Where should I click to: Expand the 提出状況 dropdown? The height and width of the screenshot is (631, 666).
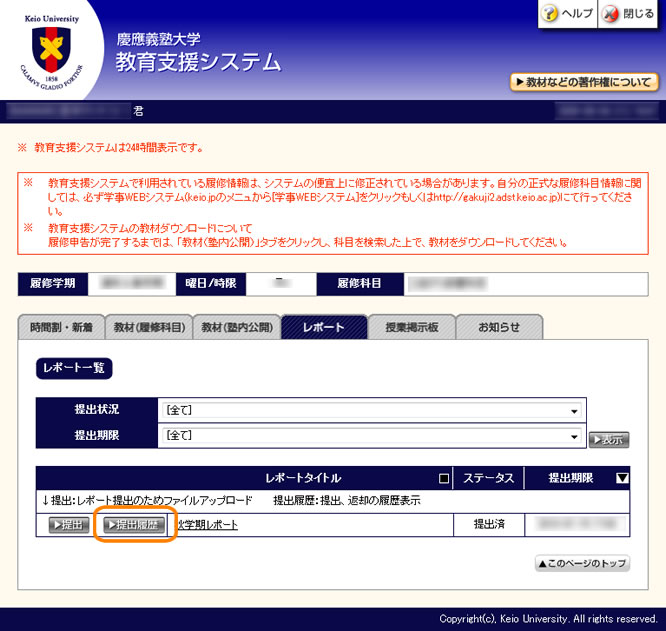(x=371, y=410)
